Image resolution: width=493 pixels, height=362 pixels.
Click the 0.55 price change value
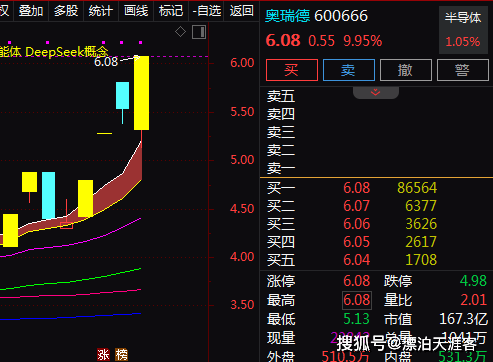pos(321,41)
